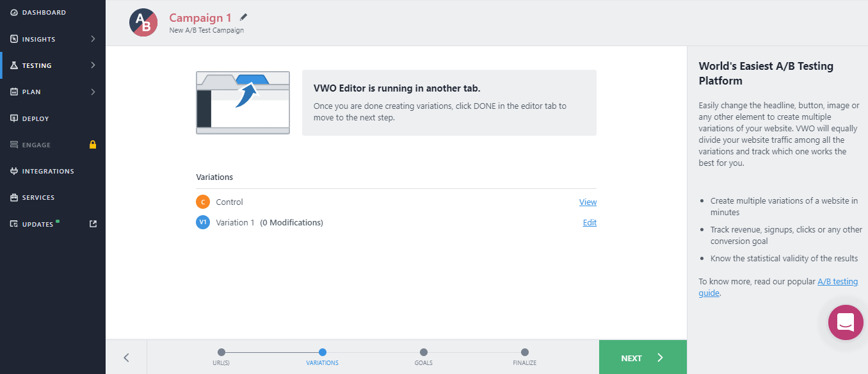Screen dimensions: 868x374
Task: Click the Services briefcase icon
Action: (14, 197)
